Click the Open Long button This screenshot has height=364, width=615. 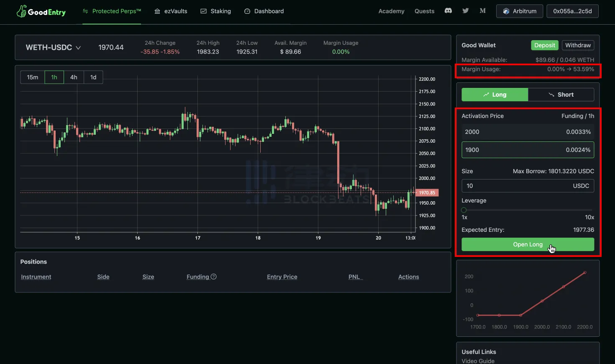528,244
